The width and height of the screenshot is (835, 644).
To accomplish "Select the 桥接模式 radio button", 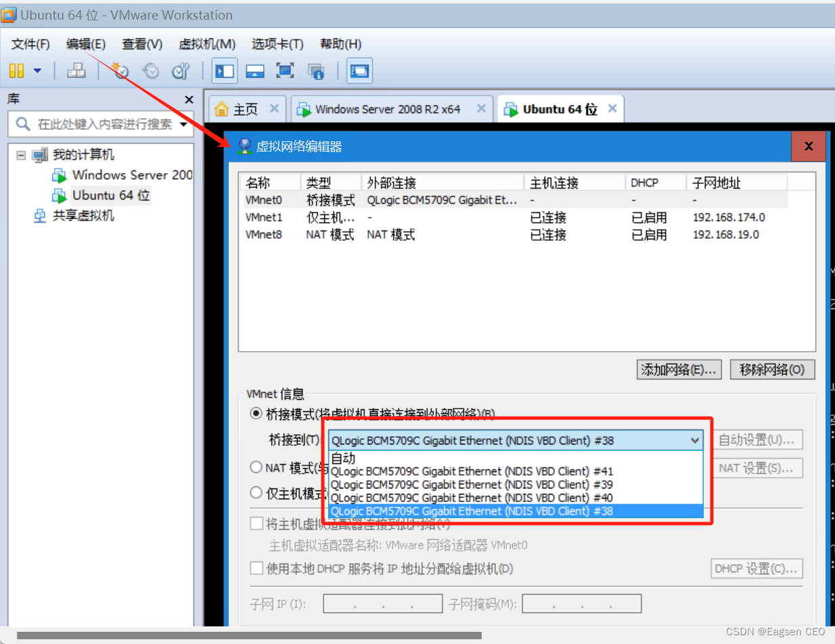I will click(256, 413).
